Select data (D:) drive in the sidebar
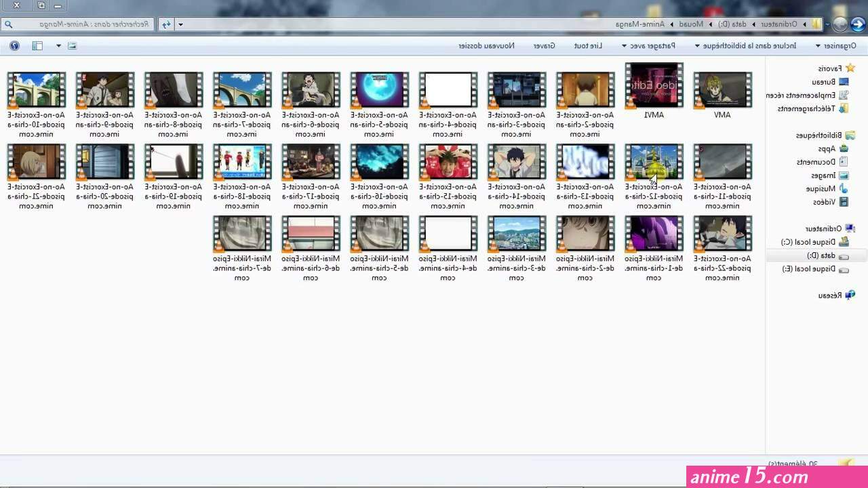868x488 pixels. (816, 256)
